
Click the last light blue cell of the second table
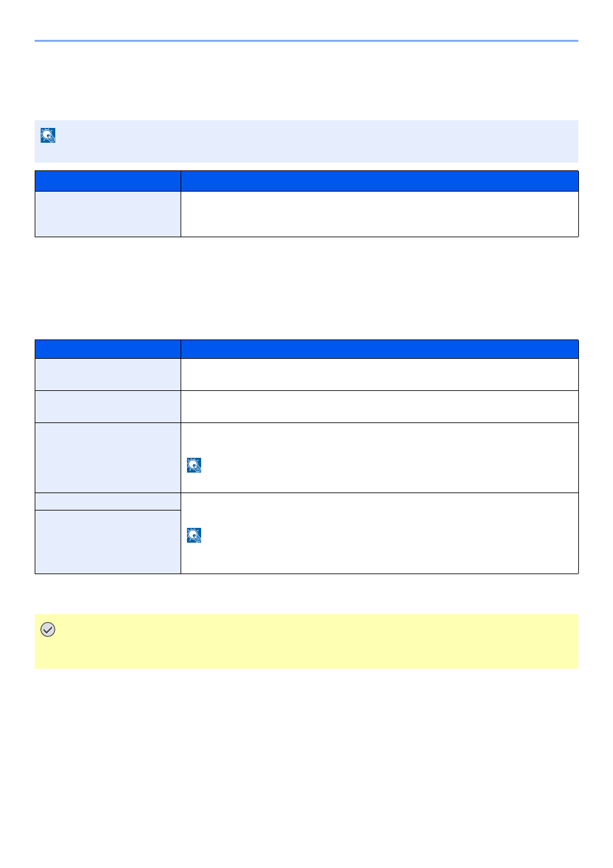click(x=108, y=542)
